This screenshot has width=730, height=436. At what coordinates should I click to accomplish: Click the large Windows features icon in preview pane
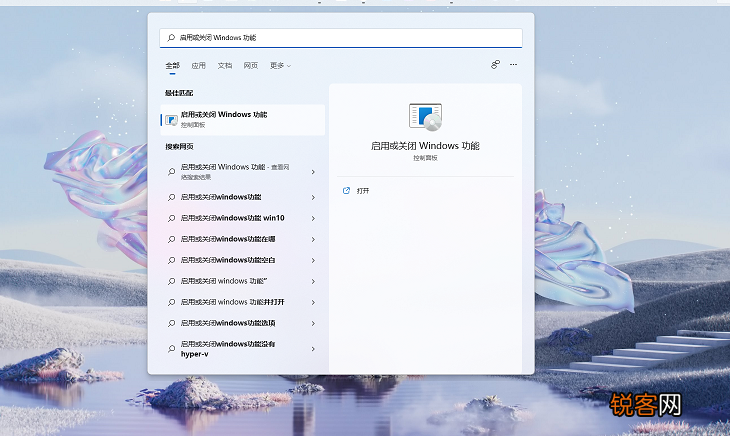[x=425, y=116]
